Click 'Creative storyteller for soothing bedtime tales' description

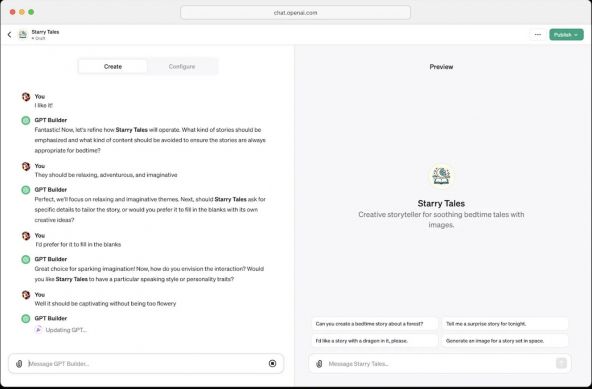click(441, 219)
